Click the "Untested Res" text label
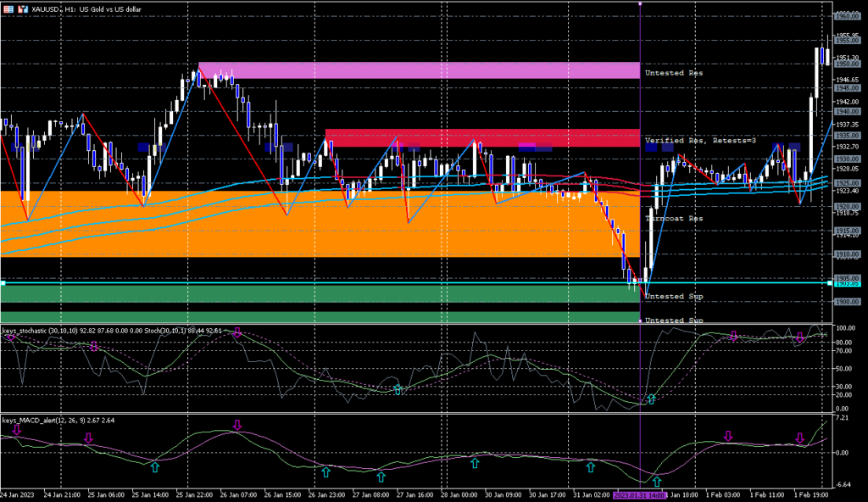 tap(675, 73)
